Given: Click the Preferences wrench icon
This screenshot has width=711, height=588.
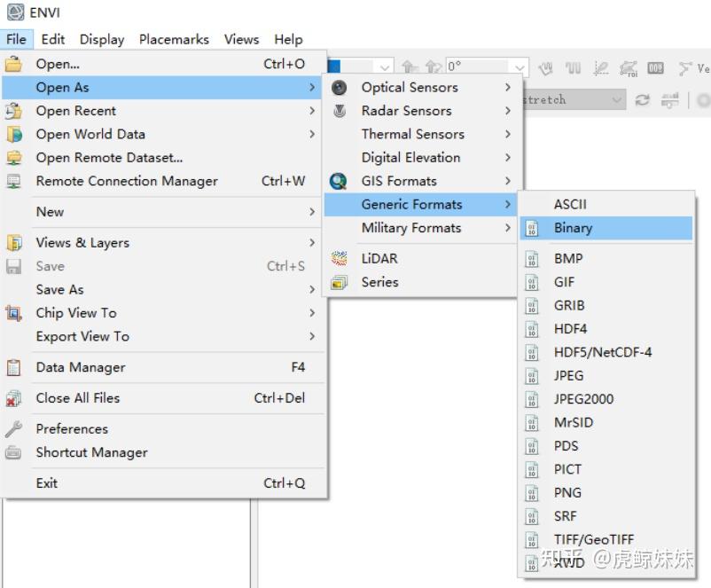Looking at the screenshot, I should [13, 429].
